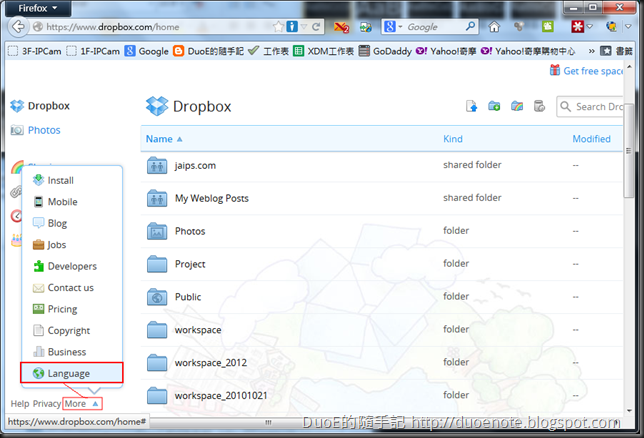
Task: Open the workspace_2012 folder name
Action: [211, 363]
